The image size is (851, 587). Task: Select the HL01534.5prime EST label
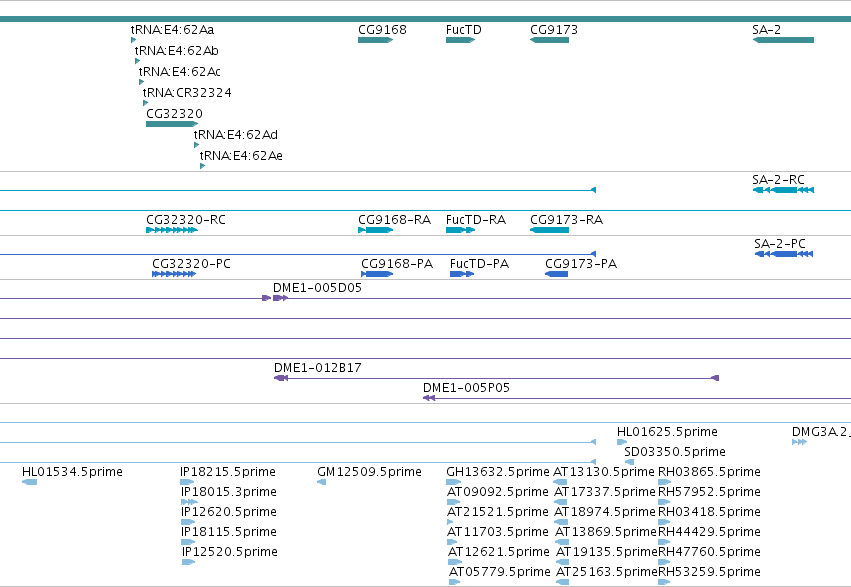click(x=72, y=472)
